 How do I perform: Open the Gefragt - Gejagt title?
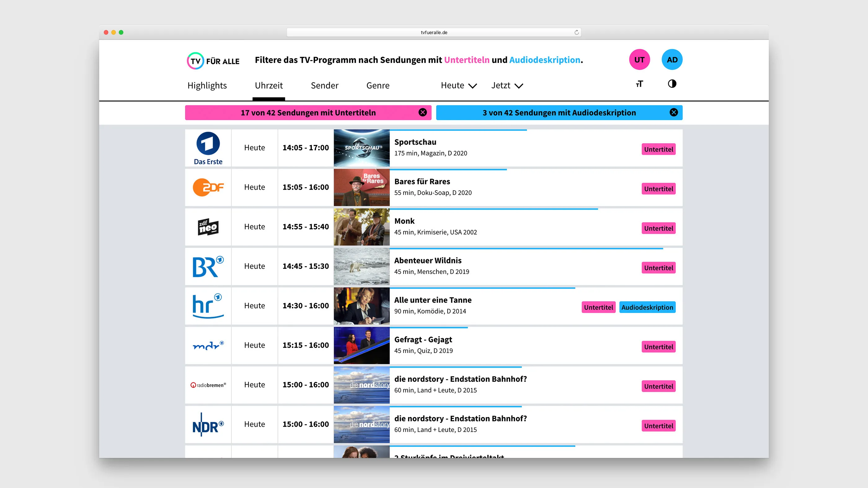tap(423, 340)
